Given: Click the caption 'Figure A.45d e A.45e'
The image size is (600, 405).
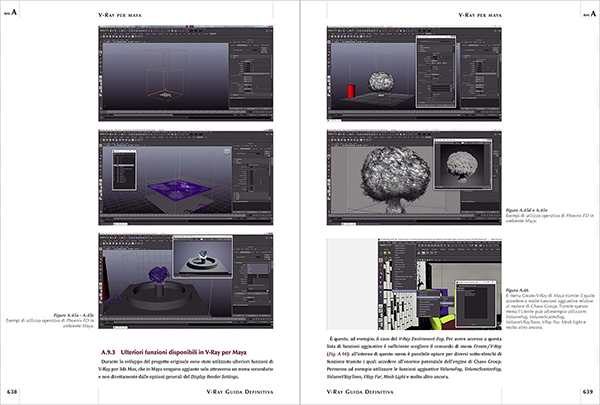Looking at the screenshot, I should tap(527, 210).
